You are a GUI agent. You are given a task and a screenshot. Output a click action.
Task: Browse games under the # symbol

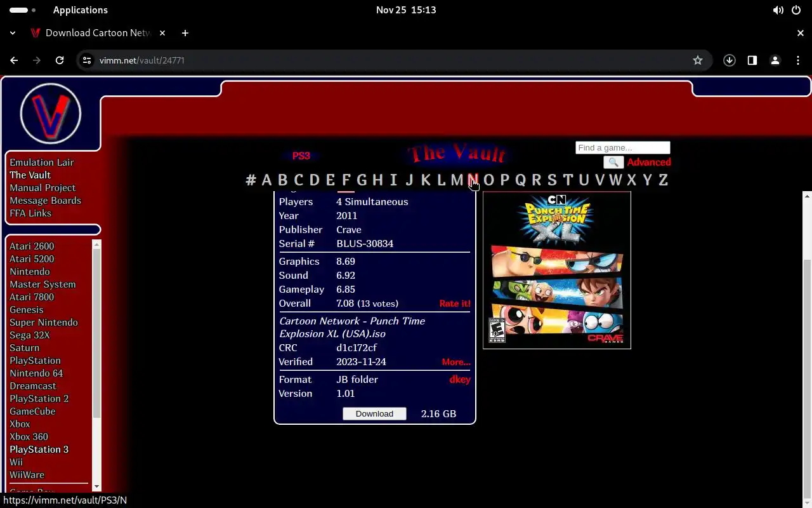click(251, 180)
